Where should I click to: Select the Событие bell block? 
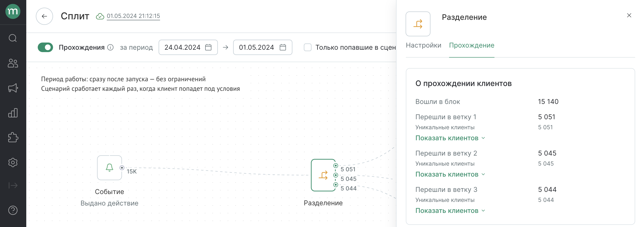click(x=109, y=168)
